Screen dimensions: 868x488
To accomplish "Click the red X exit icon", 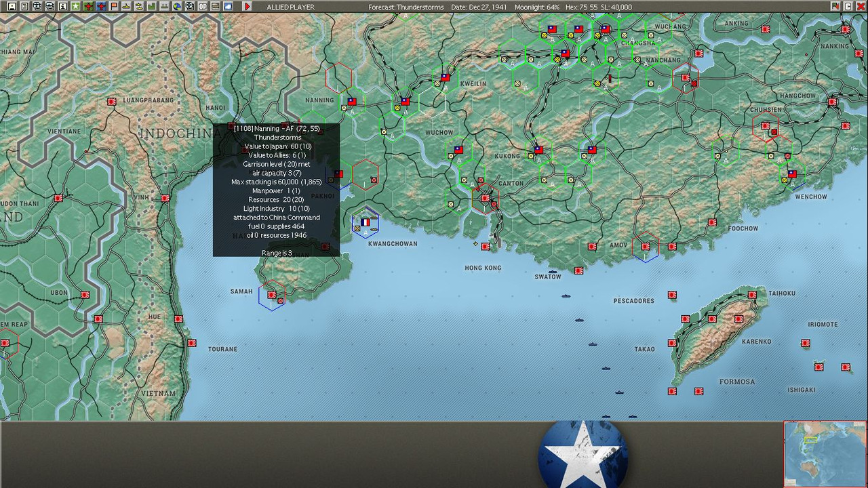I will click(x=861, y=6).
